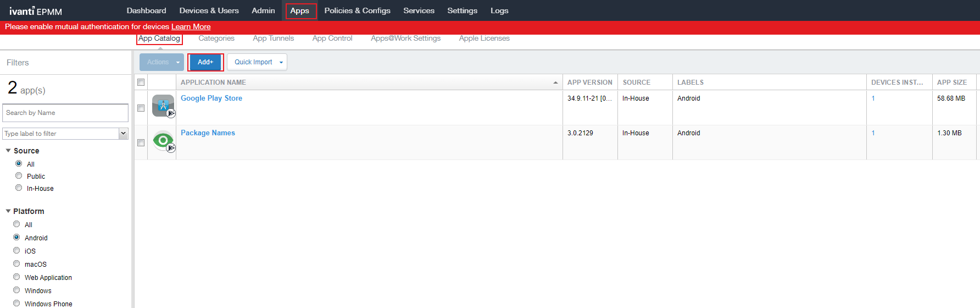Check the Package Names row checkbox
This screenshot has width=980, height=308.
(141, 142)
